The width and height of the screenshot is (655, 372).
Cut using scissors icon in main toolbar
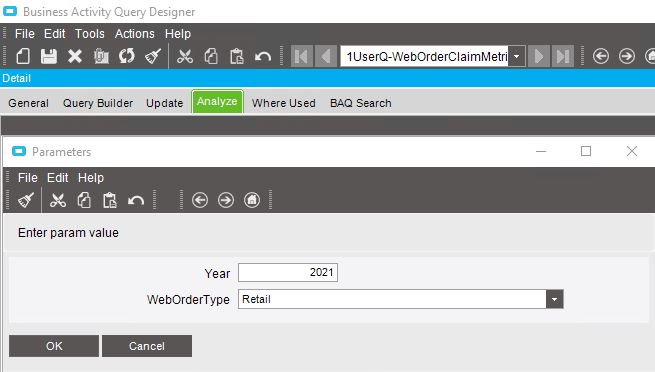[185, 56]
